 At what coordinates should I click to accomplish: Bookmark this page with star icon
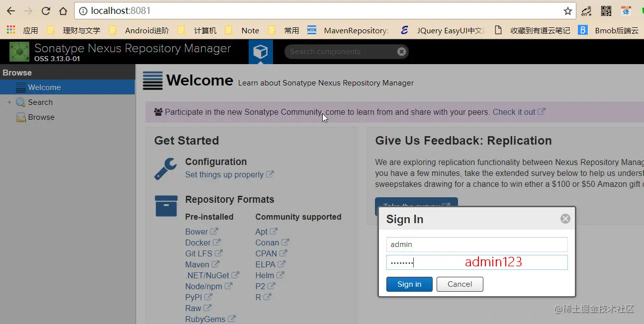click(x=567, y=11)
